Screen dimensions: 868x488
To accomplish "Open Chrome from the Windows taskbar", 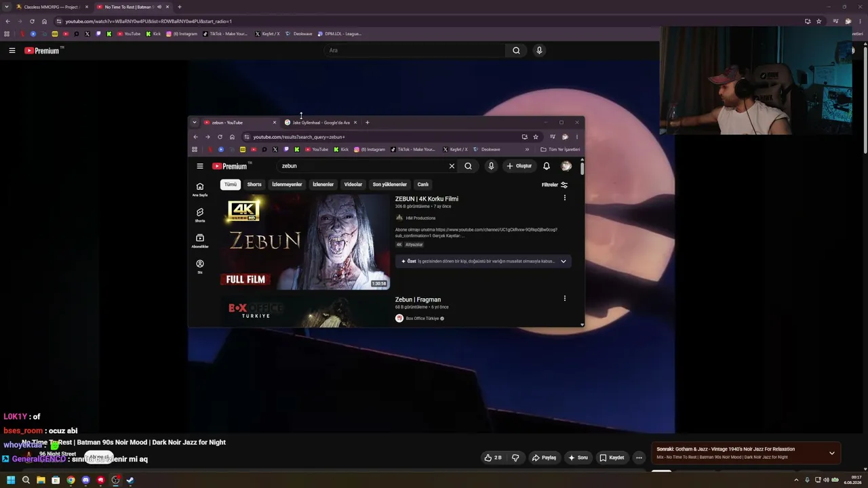I will click(71, 481).
